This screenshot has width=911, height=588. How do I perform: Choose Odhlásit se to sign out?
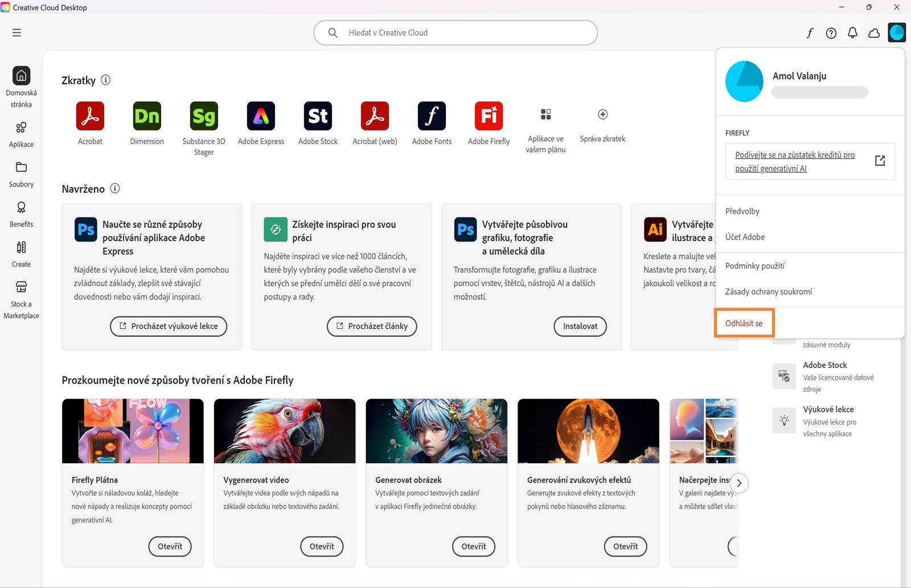[744, 323]
